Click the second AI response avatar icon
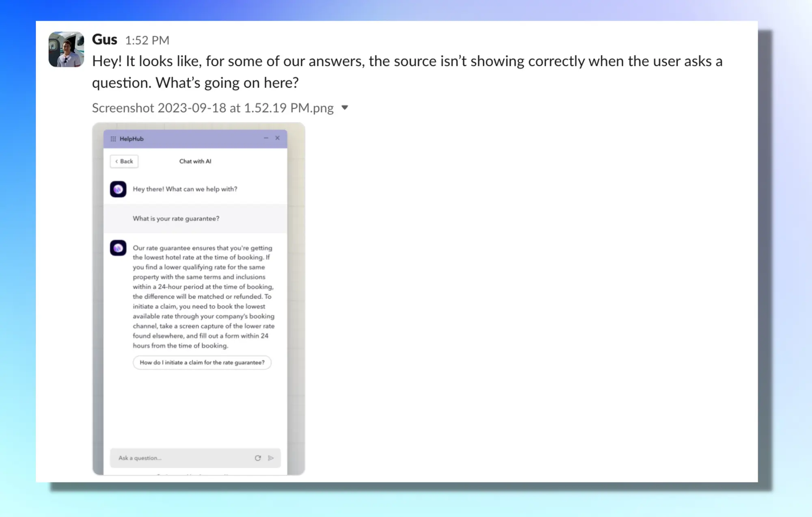 [x=119, y=248]
